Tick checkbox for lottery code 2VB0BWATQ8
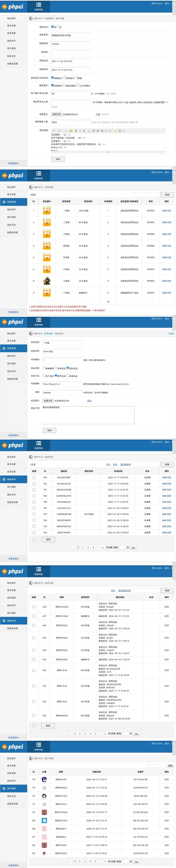This screenshot has height=868, width=176. [34, 514]
